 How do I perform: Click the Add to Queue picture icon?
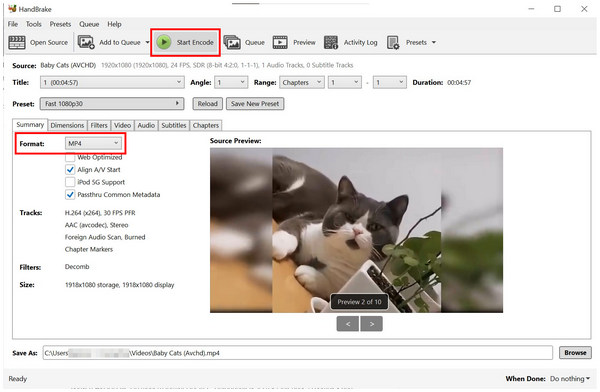point(86,42)
